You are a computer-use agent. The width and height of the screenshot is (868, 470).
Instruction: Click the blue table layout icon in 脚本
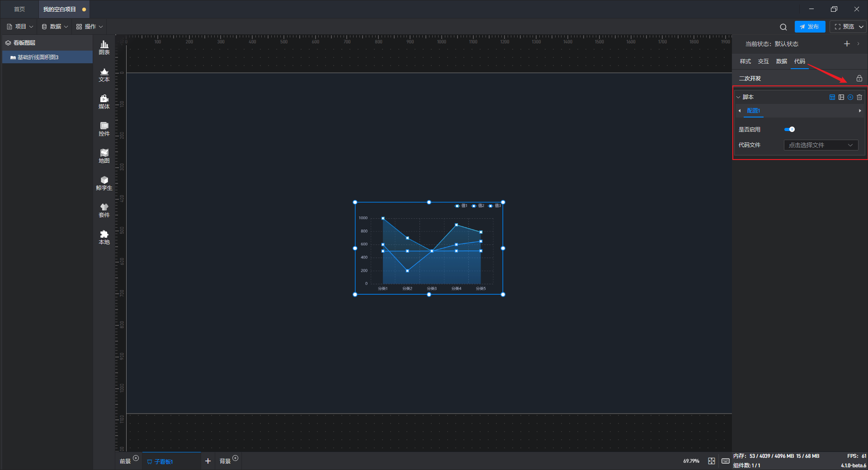click(832, 97)
